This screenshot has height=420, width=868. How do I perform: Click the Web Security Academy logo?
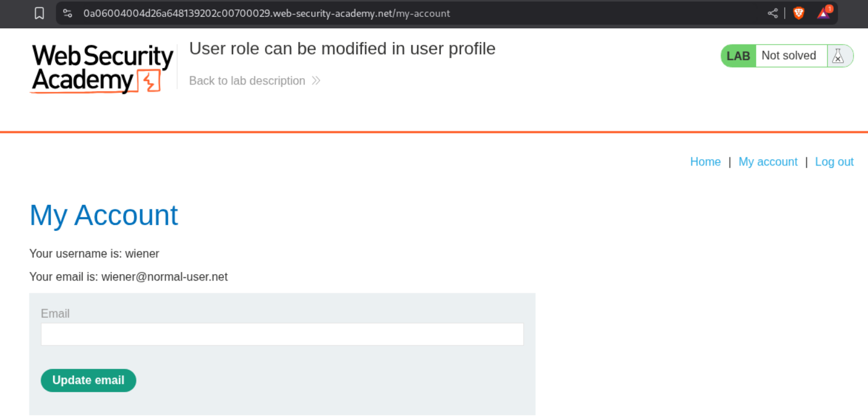pyautogui.click(x=102, y=69)
